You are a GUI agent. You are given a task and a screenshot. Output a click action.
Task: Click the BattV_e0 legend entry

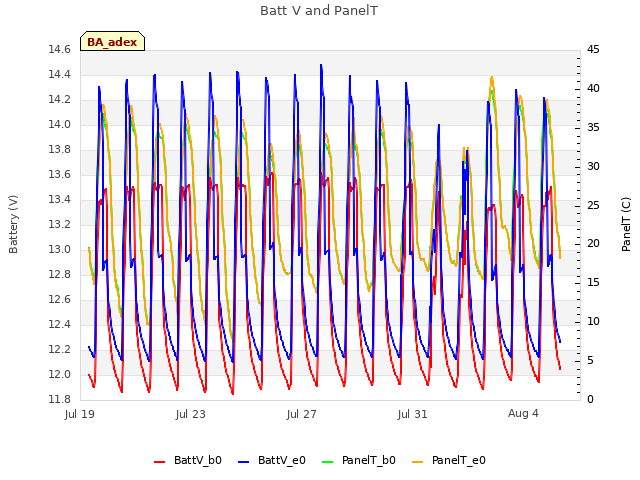(x=271, y=460)
